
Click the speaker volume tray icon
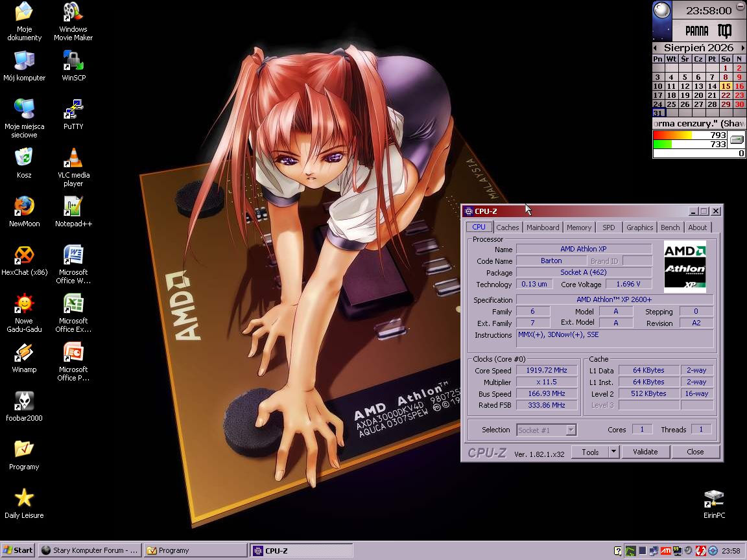(x=689, y=551)
